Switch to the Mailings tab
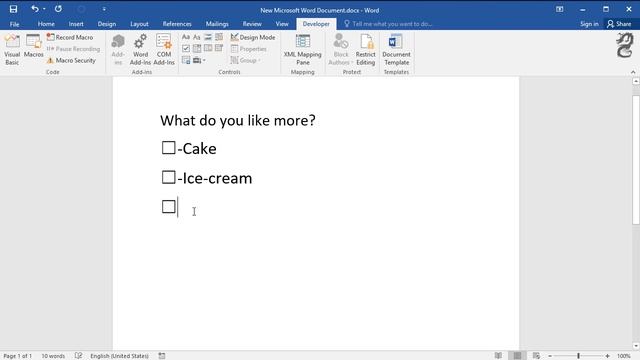 (x=217, y=24)
